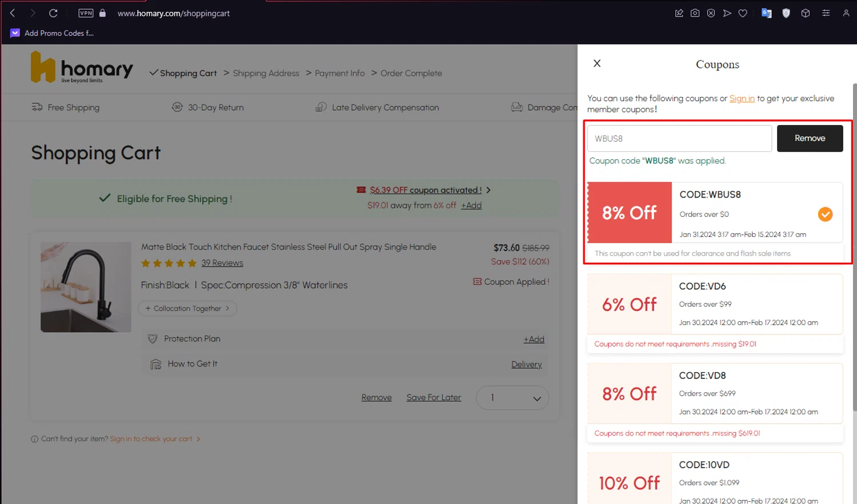Click the Sign in link in Coupons panel

tap(742, 98)
